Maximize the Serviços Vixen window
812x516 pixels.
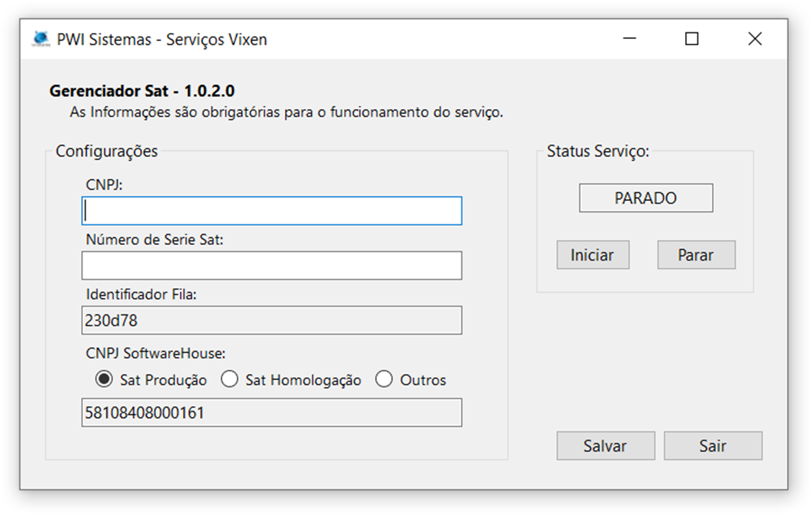[691, 39]
